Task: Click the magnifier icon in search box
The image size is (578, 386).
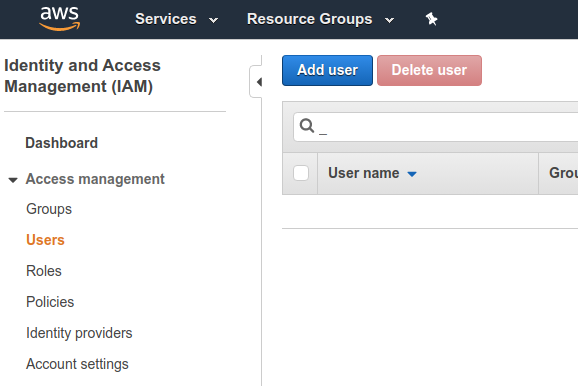Action: click(x=307, y=126)
